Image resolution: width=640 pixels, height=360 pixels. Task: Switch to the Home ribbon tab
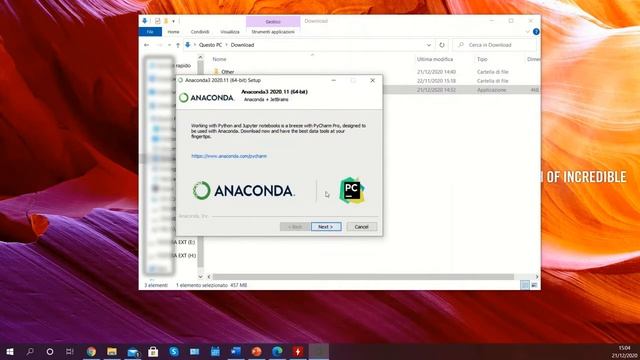pos(173,32)
